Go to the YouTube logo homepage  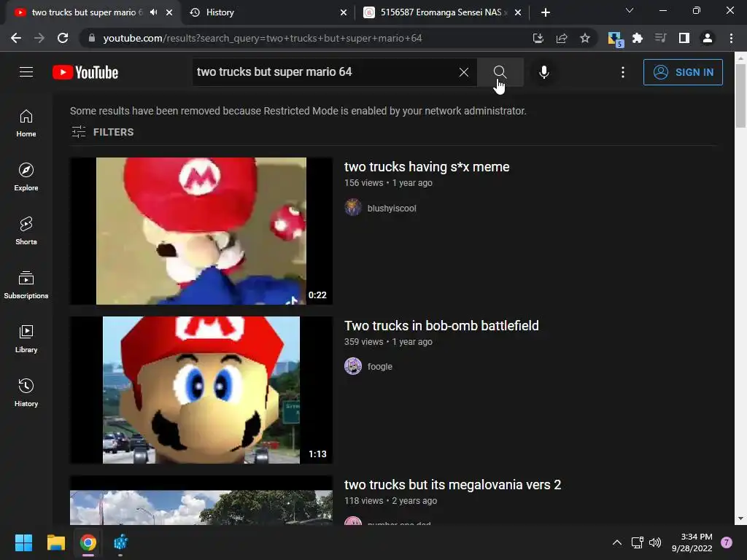point(85,72)
